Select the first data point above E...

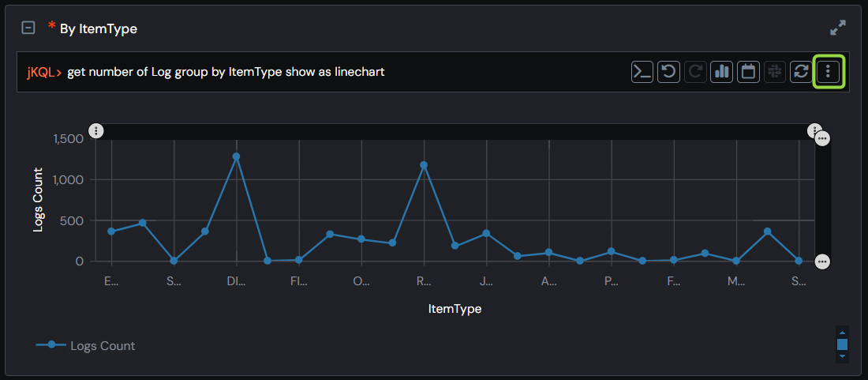[111, 231]
